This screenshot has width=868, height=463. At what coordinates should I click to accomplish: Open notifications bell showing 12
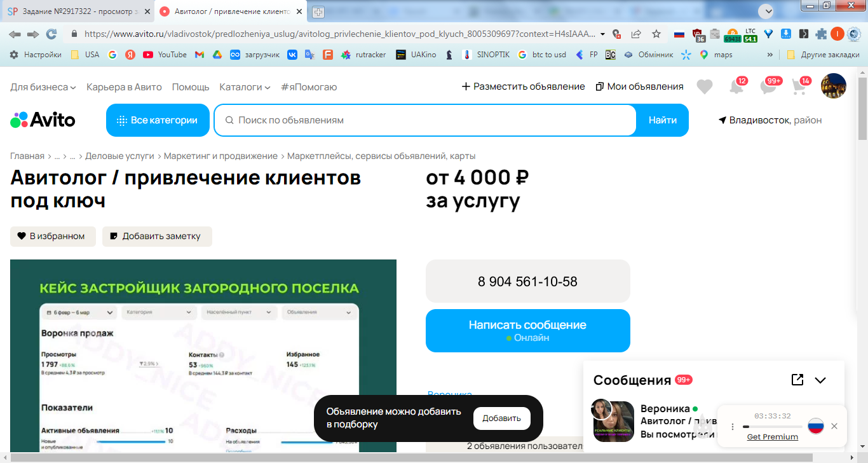point(736,86)
